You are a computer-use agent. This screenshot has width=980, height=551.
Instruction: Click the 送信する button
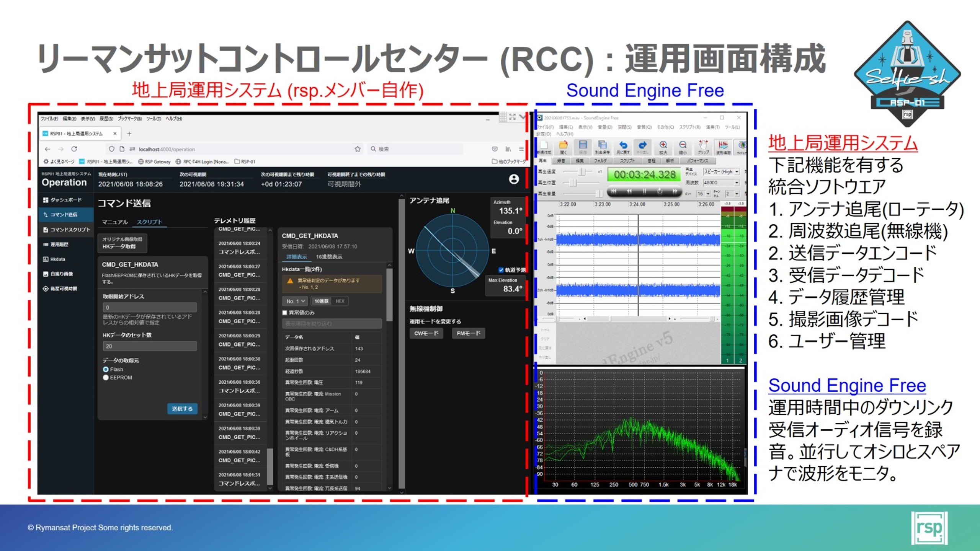[182, 409]
